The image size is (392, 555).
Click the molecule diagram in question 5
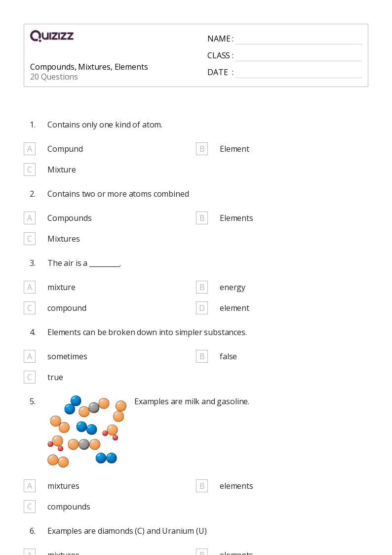87,431
